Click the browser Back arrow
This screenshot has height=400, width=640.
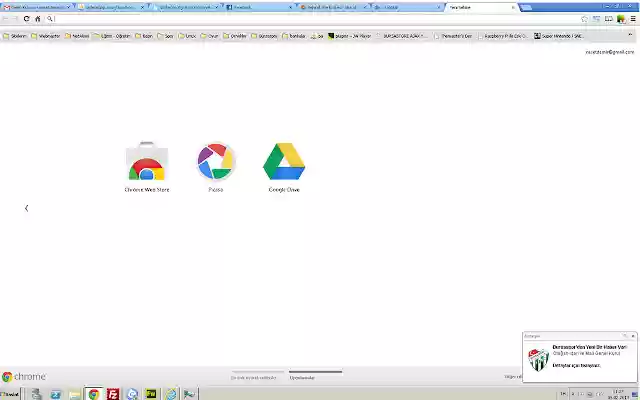pos(6,19)
